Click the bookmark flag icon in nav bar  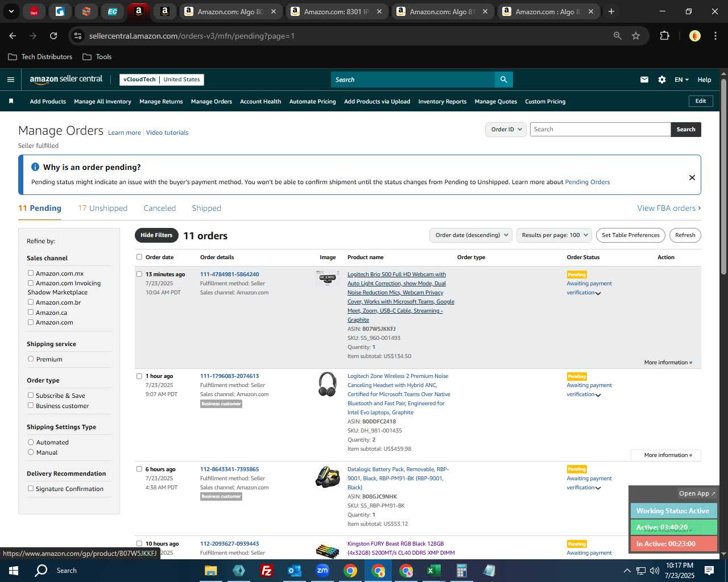pyautogui.click(x=11, y=101)
